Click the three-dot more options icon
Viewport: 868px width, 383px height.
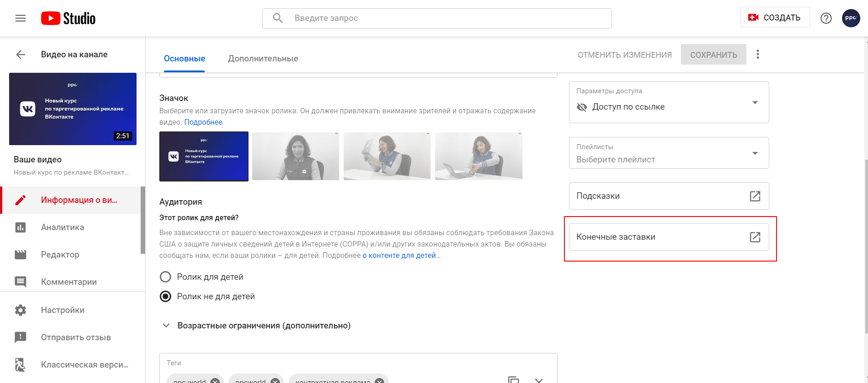757,55
